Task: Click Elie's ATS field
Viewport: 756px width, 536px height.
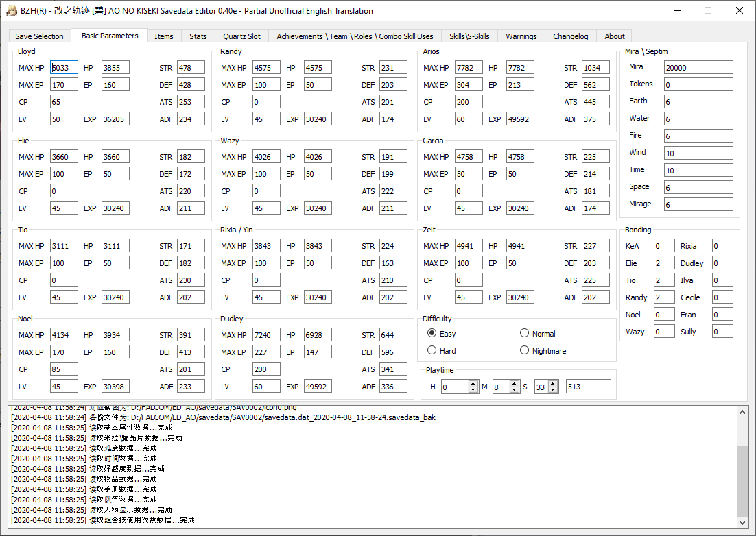Action: tap(191, 191)
